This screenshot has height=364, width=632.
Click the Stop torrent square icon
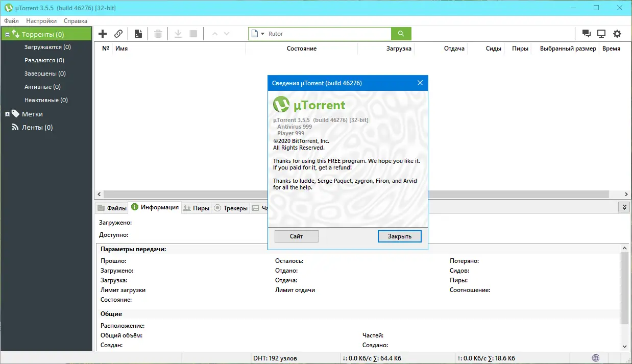193,34
